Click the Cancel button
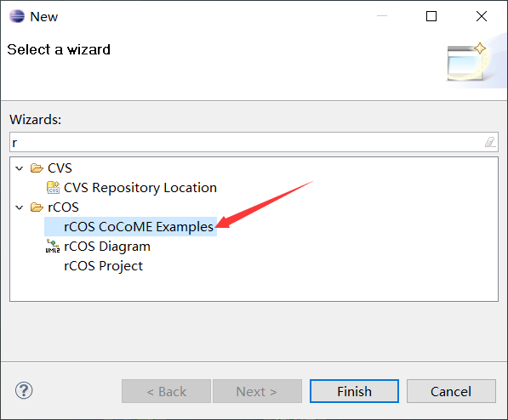508x420 pixels. point(451,391)
